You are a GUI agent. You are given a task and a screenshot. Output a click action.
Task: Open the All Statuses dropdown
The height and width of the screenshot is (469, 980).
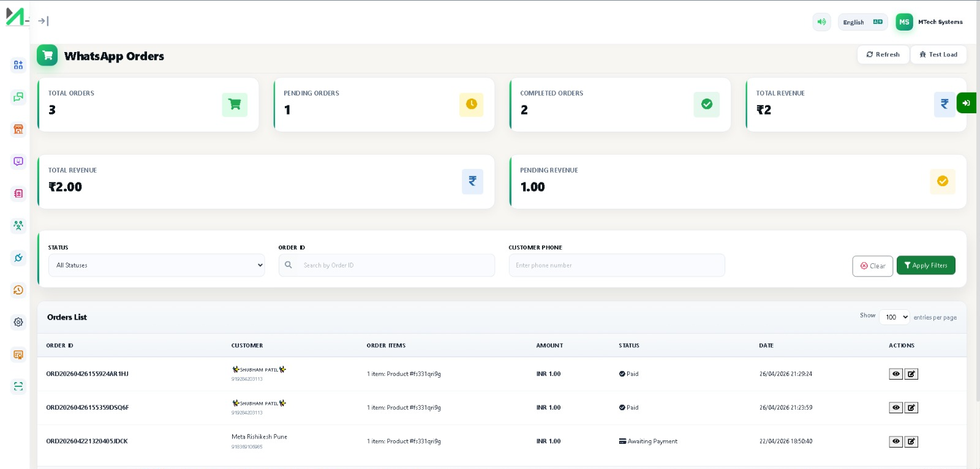[x=156, y=265]
